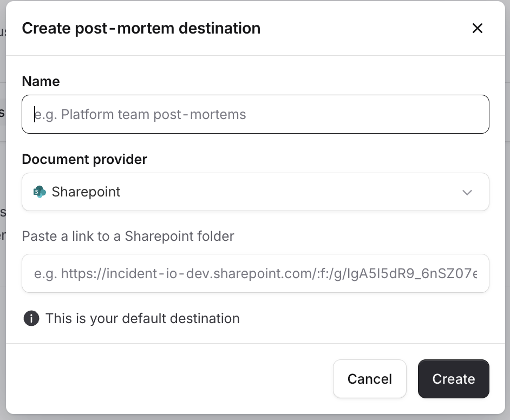The width and height of the screenshot is (510, 420).
Task: Expand the Document provider chevron arrow
Action: pyautogui.click(x=467, y=192)
